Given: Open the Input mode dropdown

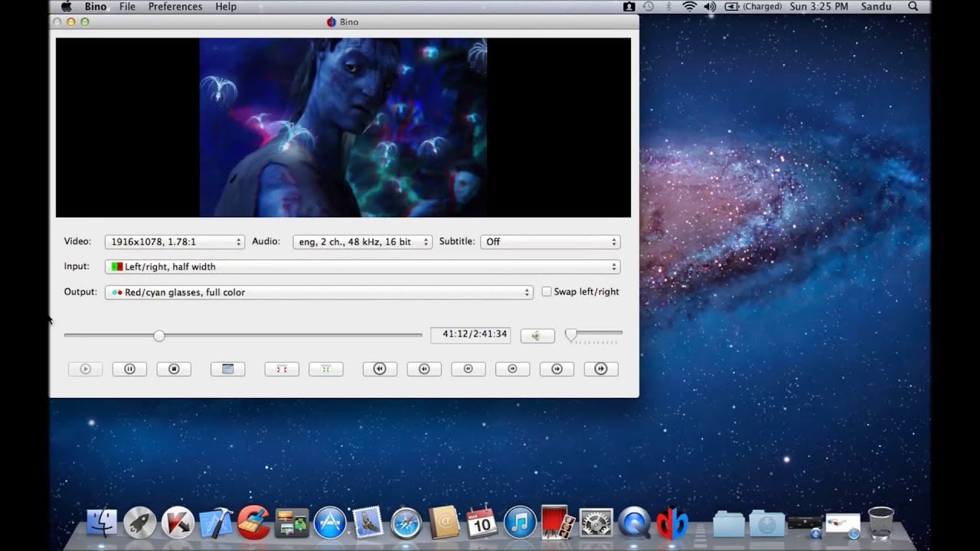Looking at the screenshot, I should pos(362,267).
